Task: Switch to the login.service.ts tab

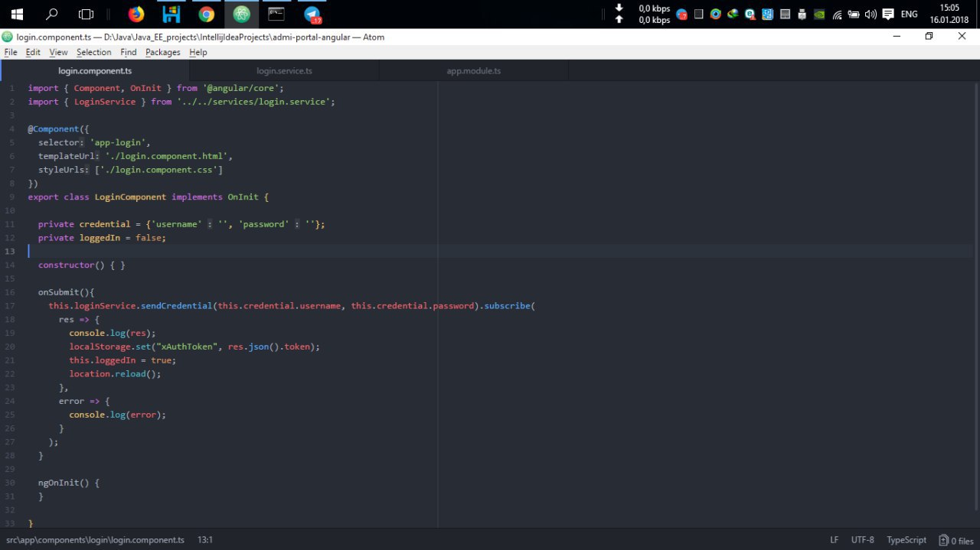Action: (284, 70)
